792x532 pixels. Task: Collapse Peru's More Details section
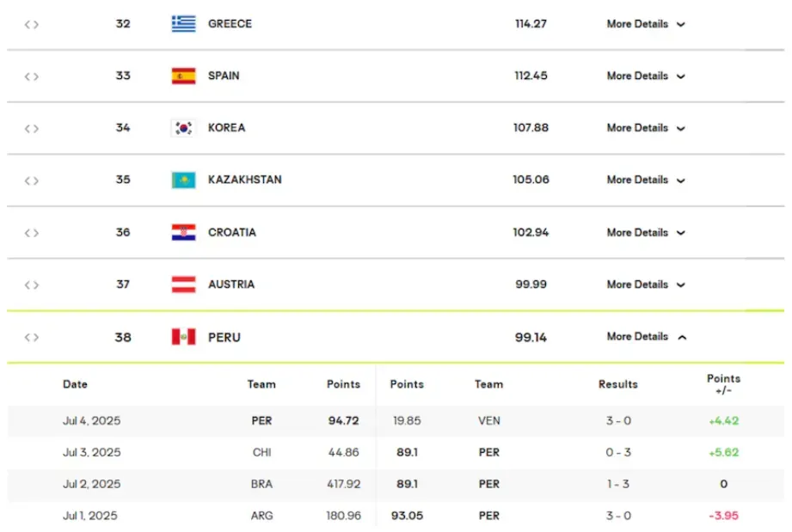click(x=645, y=337)
